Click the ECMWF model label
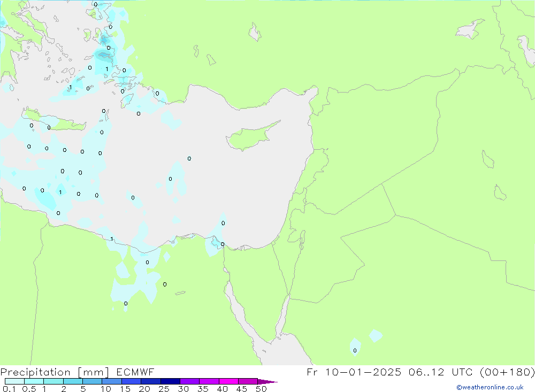The height and width of the screenshot is (392, 535). [x=135, y=372]
